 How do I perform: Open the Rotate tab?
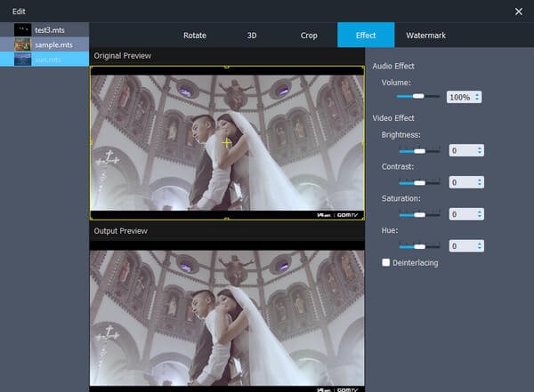(194, 36)
